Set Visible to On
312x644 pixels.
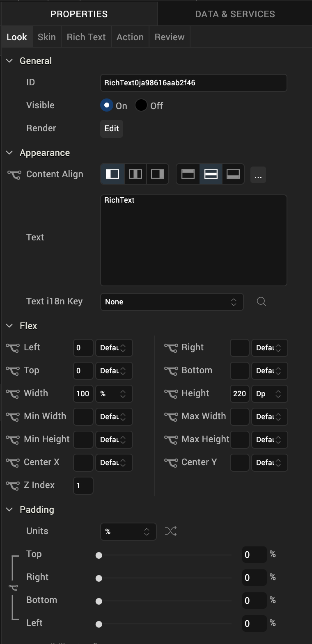[x=107, y=105]
